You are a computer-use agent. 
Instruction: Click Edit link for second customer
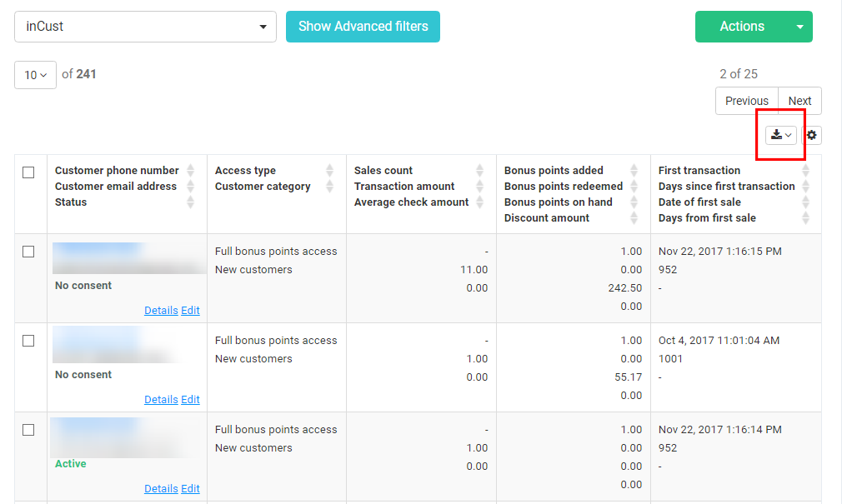coord(190,400)
